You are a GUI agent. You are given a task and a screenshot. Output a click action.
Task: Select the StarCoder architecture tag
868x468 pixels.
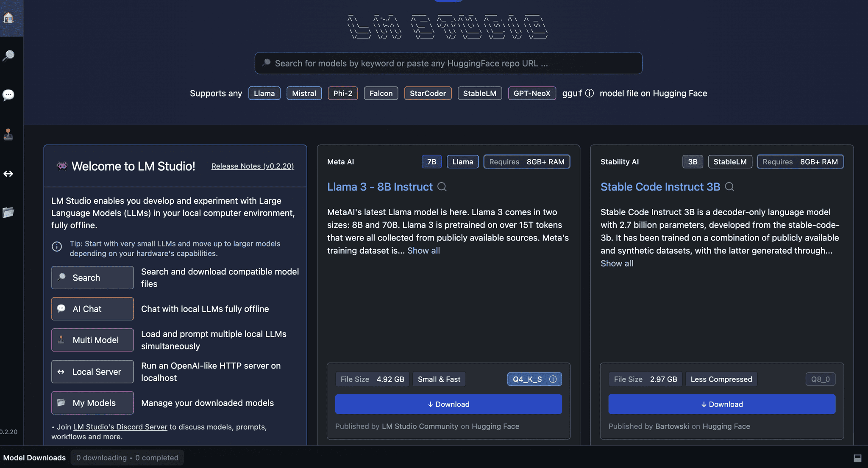coord(428,93)
